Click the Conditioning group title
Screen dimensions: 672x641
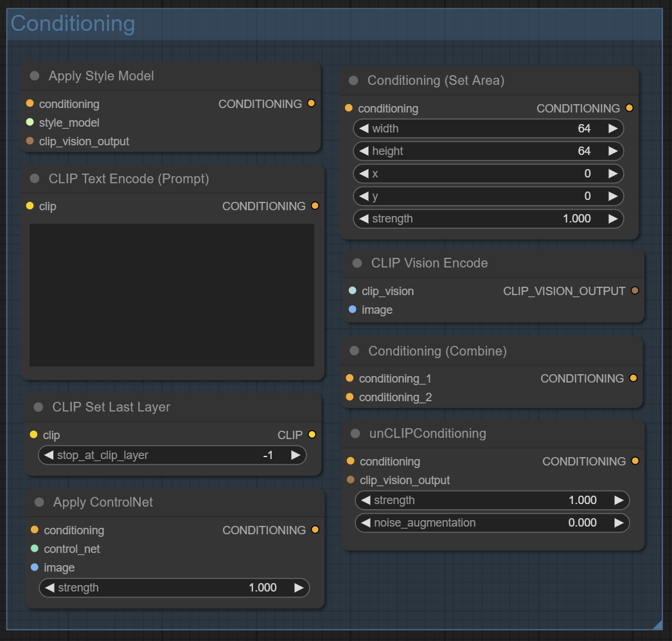(x=73, y=24)
